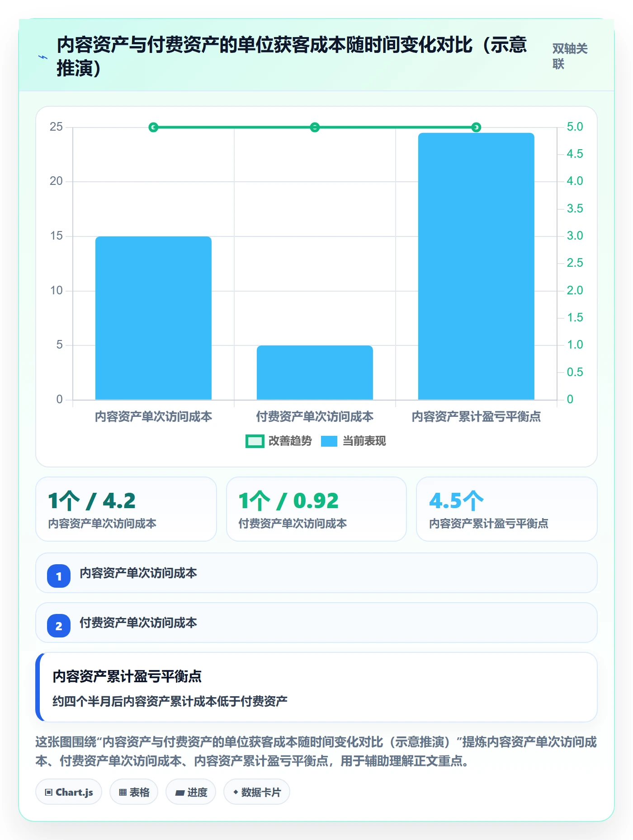
Task: Open the Chart.js tag
Action: coord(69,792)
